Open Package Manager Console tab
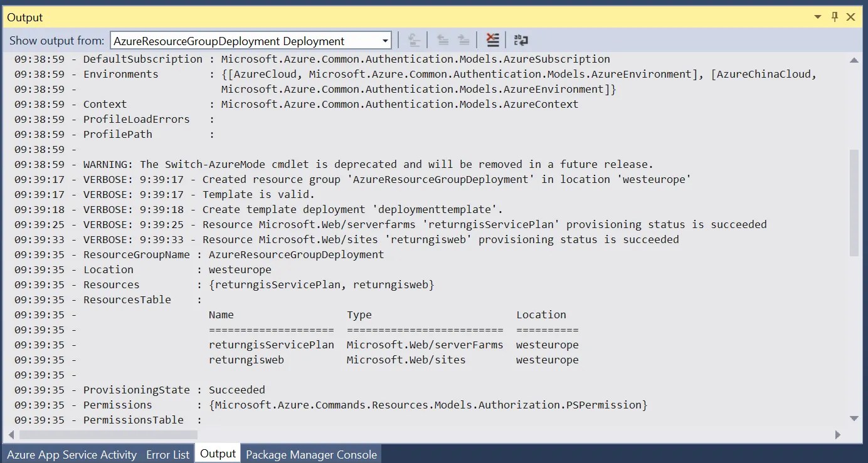 click(x=312, y=454)
